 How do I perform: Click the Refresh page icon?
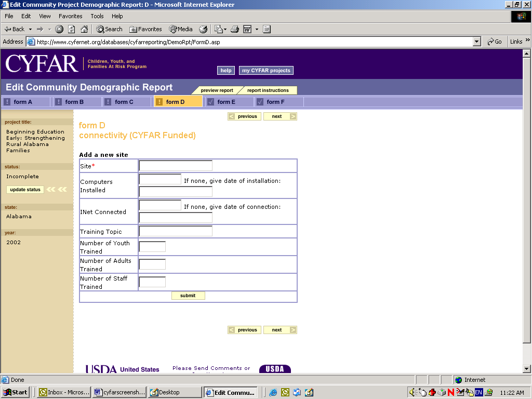tap(72, 29)
